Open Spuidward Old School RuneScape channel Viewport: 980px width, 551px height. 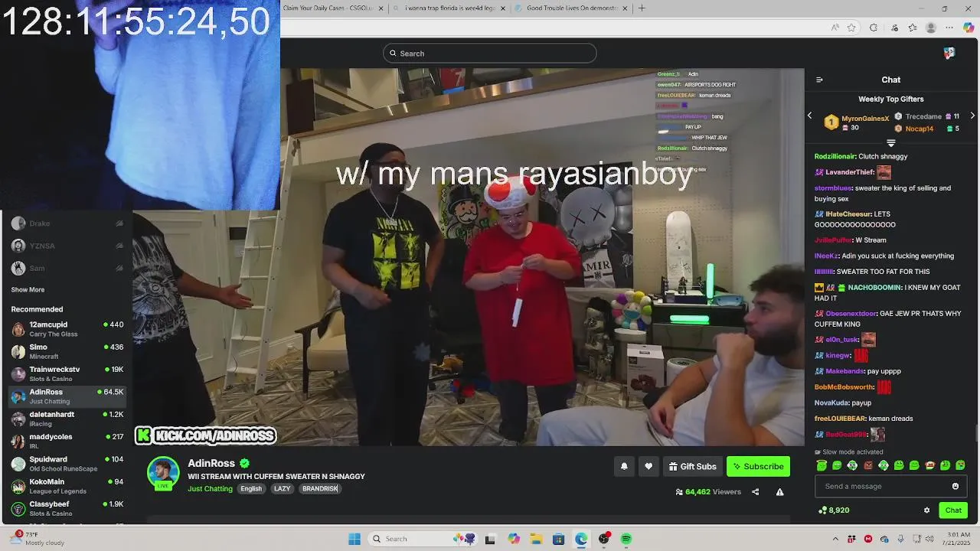[67, 464]
